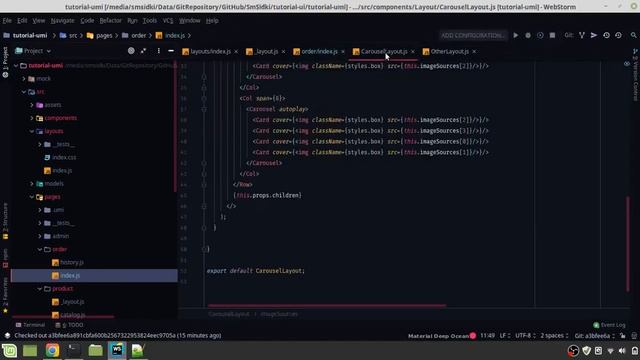Viewport: 640px width, 360px height.
Task: Open the File menu
Action: pos(7,20)
